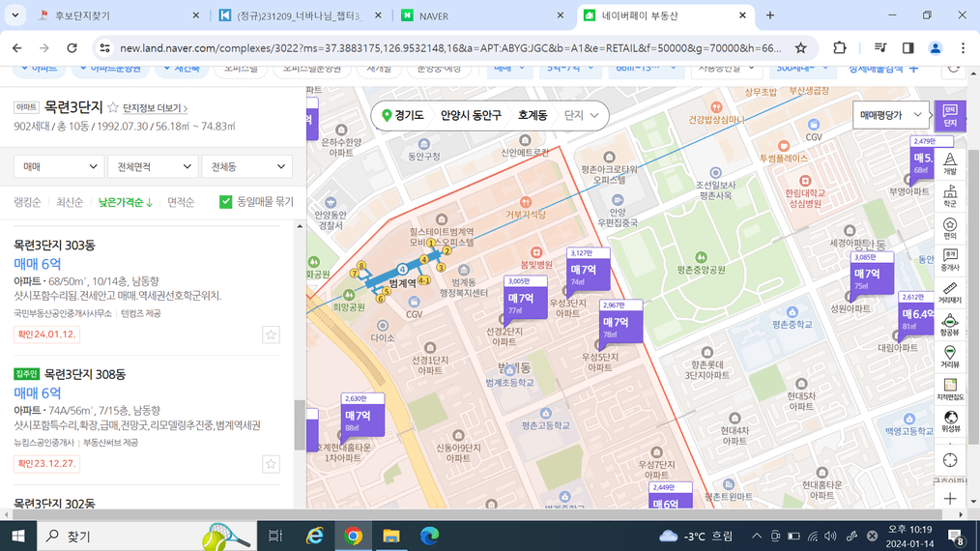Switch to the (정규)231209_너바나님 browser tab
The height and width of the screenshot is (551, 980).
(299, 15)
